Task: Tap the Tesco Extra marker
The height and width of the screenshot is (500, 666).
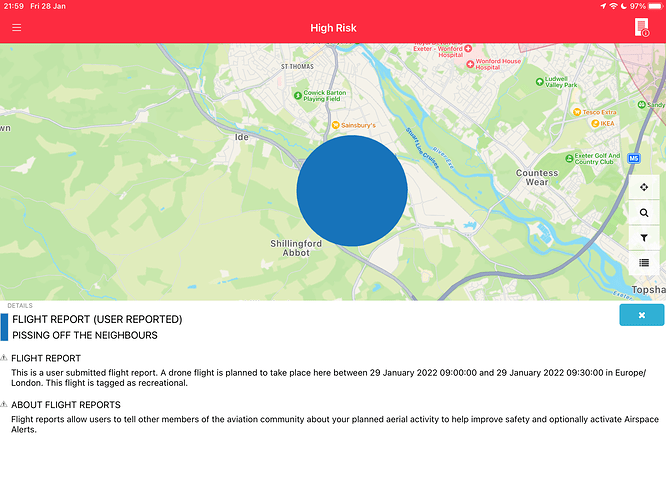Action: pos(577,112)
